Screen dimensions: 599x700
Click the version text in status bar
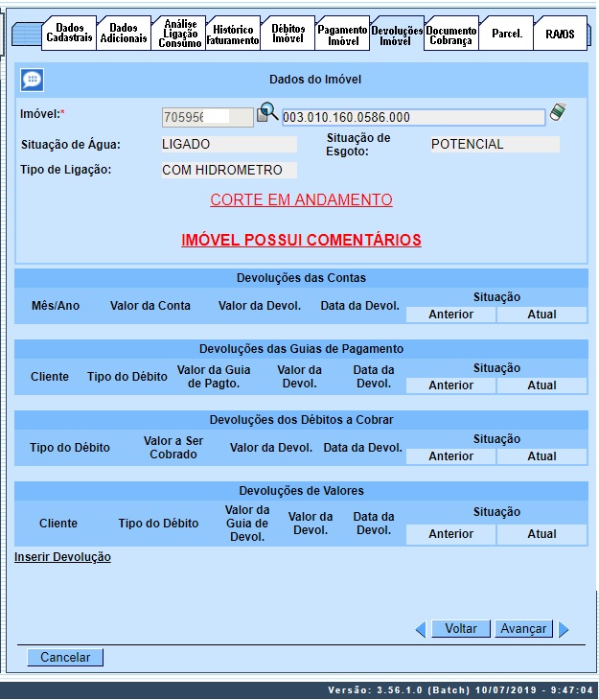pyautogui.click(x=460, y=690)
